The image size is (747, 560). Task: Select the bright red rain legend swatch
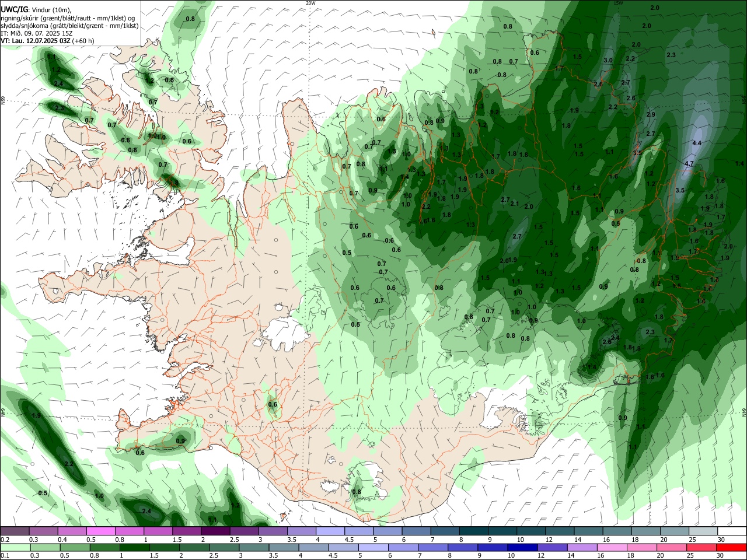point(731,547)
